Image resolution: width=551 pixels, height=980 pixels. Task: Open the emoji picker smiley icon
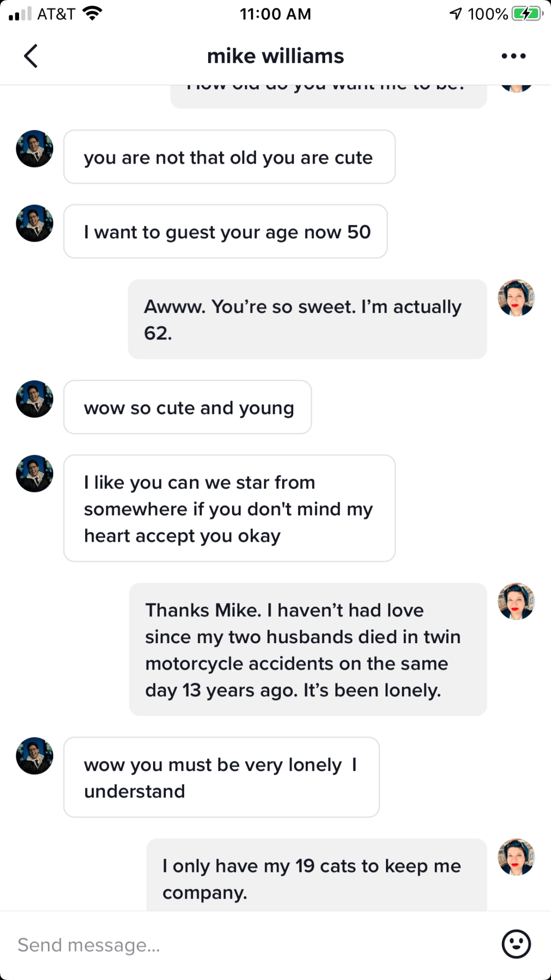(516, 944)
